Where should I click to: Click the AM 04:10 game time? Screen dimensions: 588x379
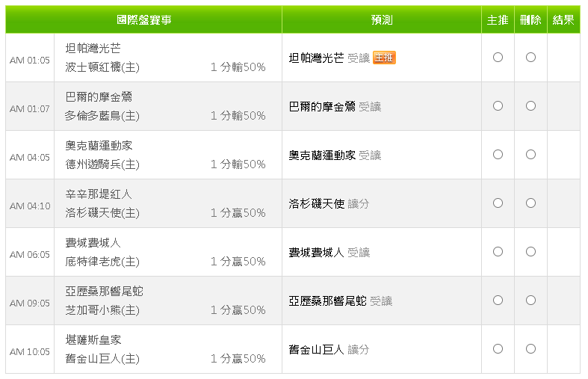click(x=30, y=206)
